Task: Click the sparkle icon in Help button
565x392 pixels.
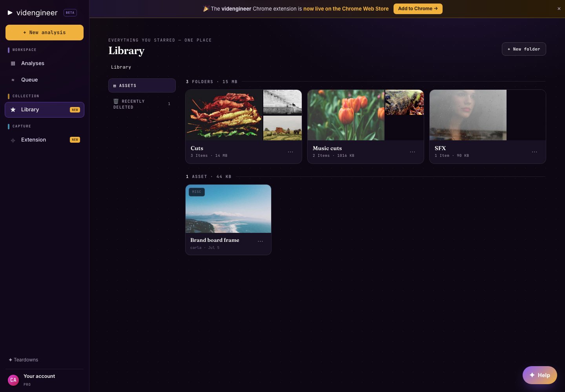Action: click(532, 375)
